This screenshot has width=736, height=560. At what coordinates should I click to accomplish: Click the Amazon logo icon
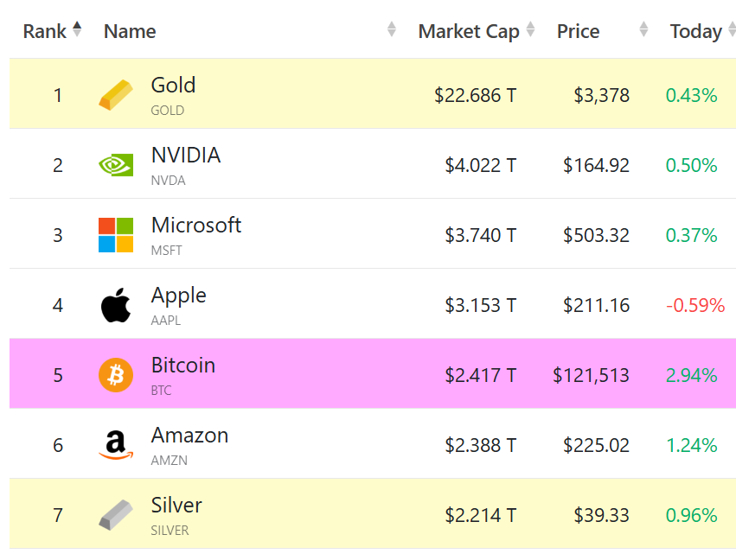[x=116, y=445]
